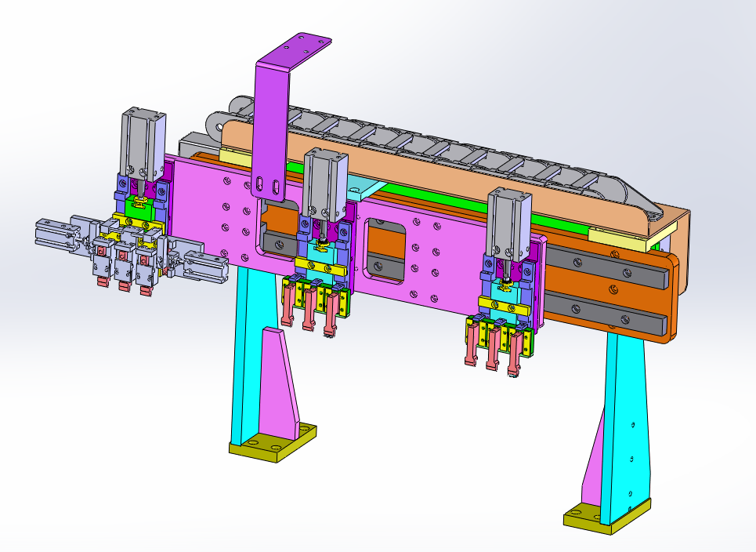Select the pink triangular gusset on left leg
Screen dimensions: 756x552
pyautogui.click(x=278, y=383)
